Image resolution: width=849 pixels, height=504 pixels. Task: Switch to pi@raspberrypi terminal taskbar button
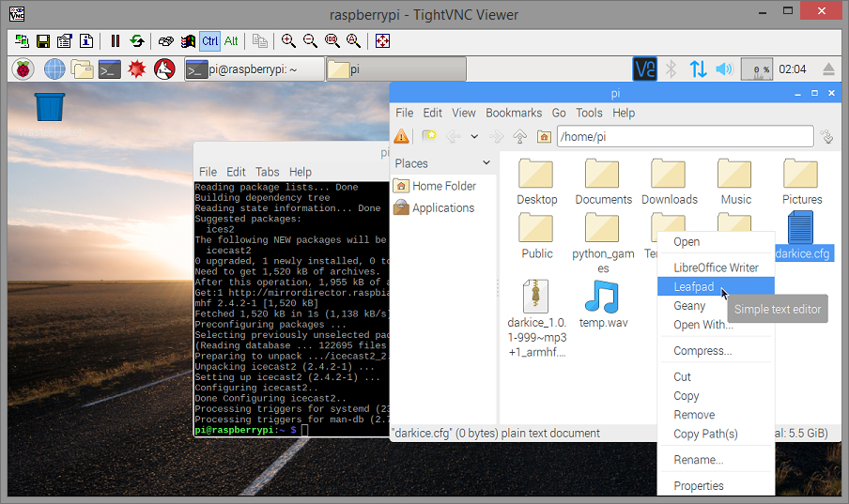pyautogui.click(x=255, y=69)
